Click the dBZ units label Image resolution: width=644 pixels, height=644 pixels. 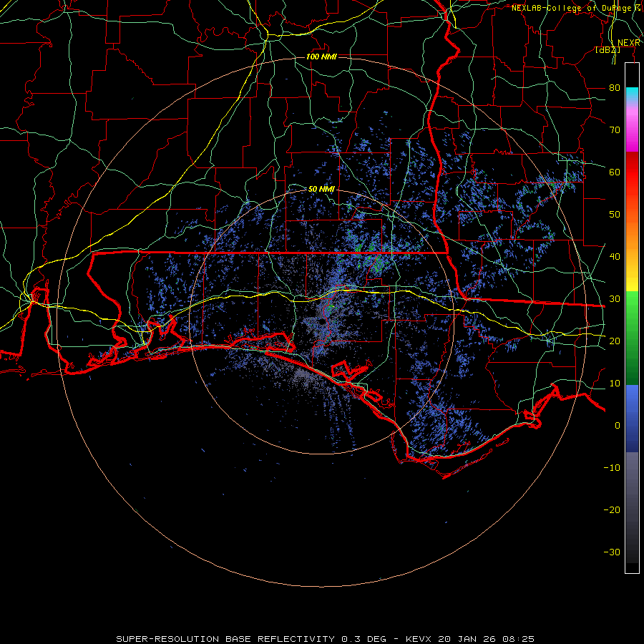[x=608, y=50]
